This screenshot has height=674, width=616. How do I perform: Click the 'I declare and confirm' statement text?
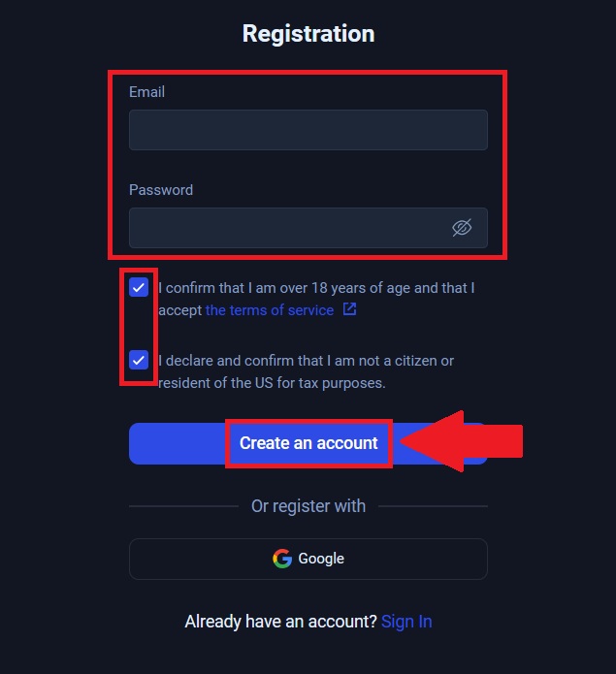[306, 361]
